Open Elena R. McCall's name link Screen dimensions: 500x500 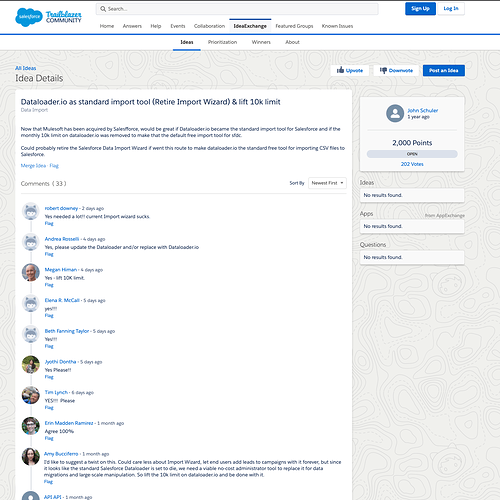coord(62,300)
